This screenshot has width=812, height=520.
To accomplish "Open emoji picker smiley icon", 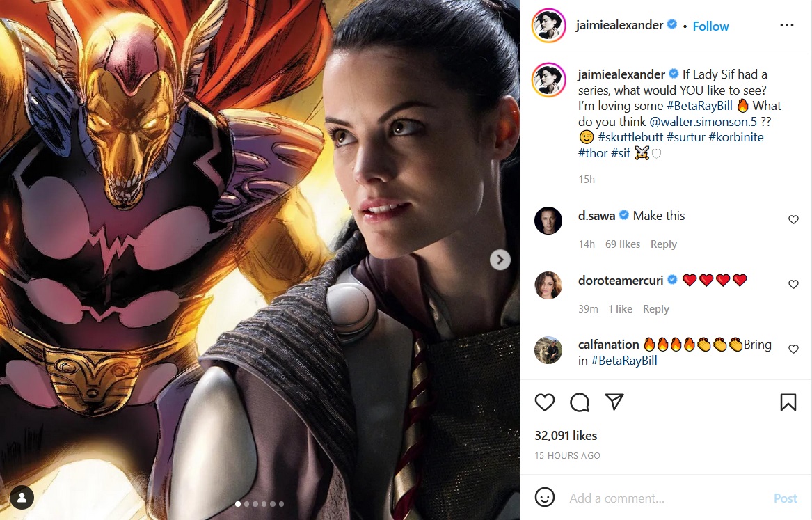I will tap(545, 497).
